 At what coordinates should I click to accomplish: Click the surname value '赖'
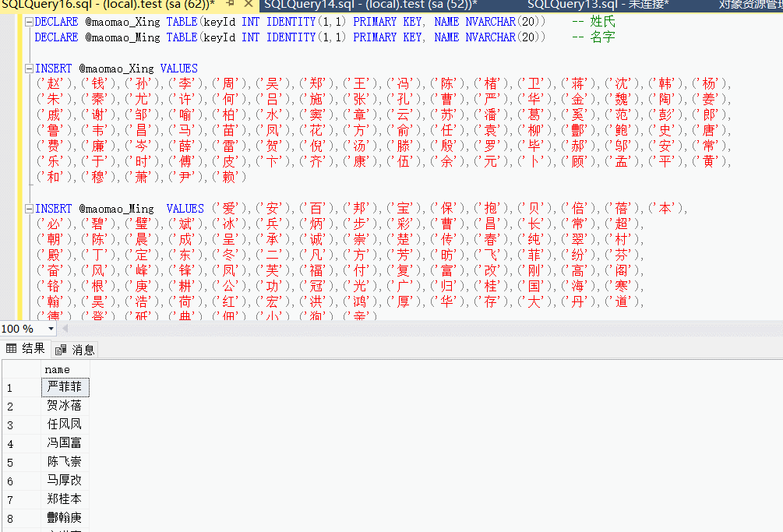click(x=229, y=177)
